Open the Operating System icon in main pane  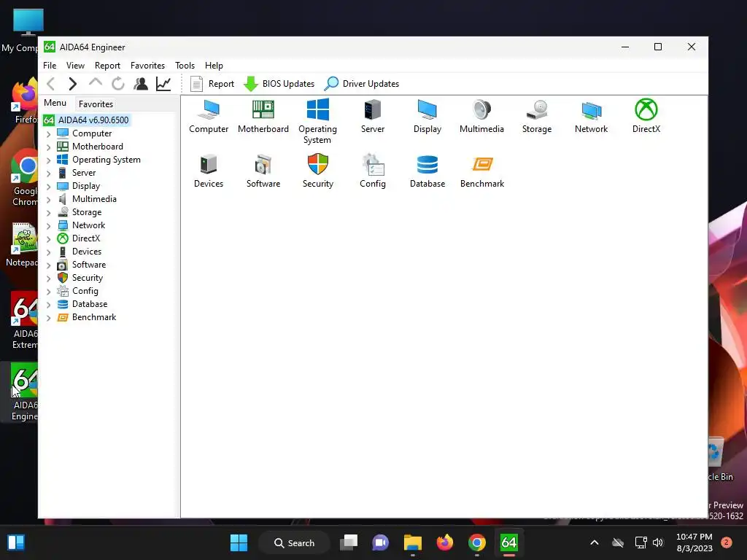click(x=317, y=122)
